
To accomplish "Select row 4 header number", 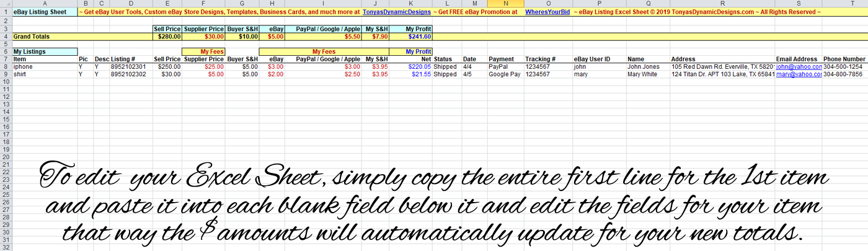I will pyautogui.click(x=6, y=37).
